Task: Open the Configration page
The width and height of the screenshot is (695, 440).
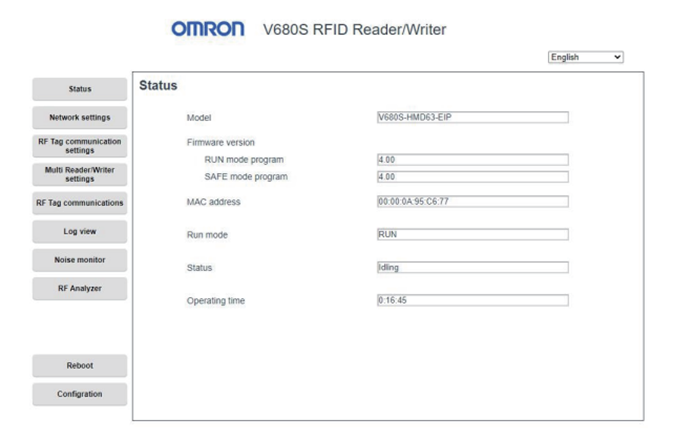Action: (x=80, y=394)
